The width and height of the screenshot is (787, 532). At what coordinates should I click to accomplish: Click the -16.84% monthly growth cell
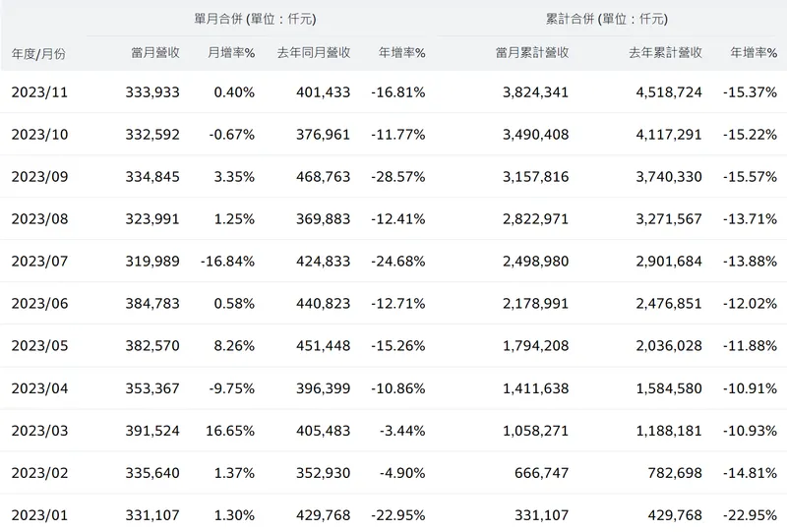point(226,262)
